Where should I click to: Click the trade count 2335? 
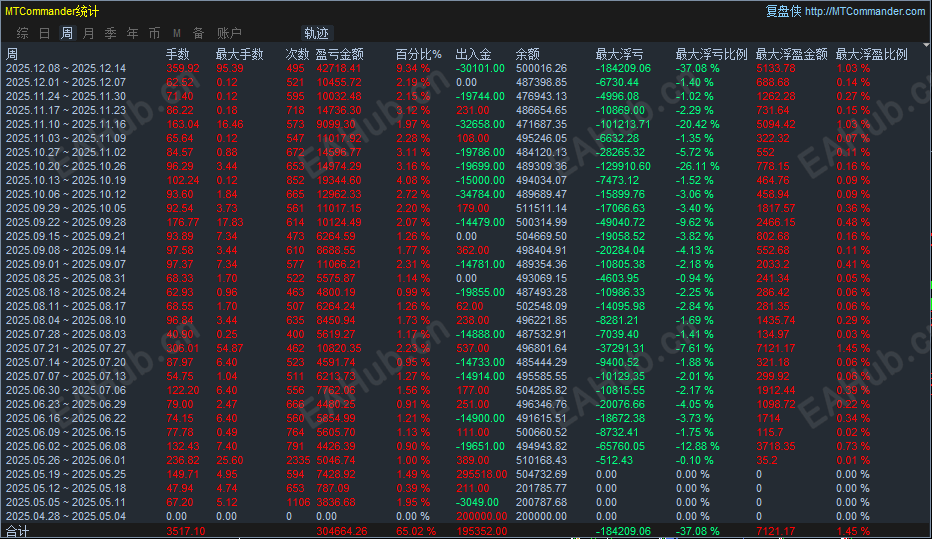[298, 461]
